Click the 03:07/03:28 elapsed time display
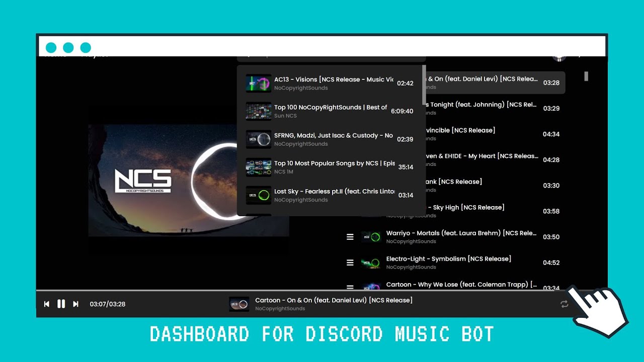 click(x=108, y=304)
